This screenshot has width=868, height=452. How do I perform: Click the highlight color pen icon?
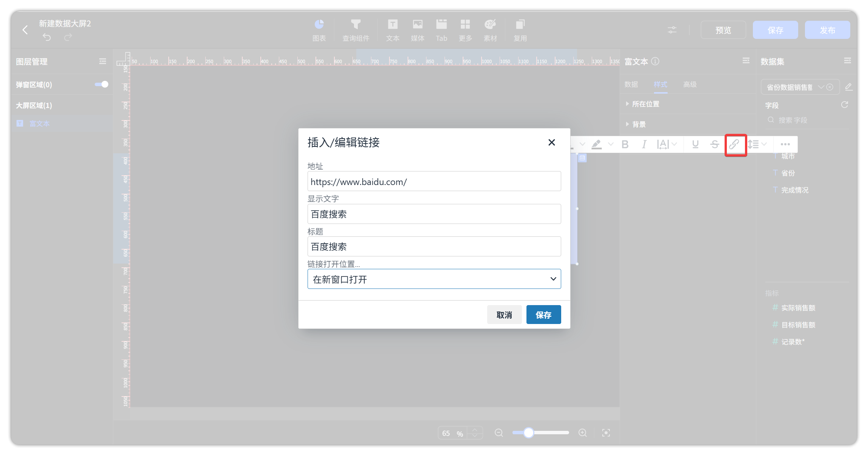tap(597, 144)
